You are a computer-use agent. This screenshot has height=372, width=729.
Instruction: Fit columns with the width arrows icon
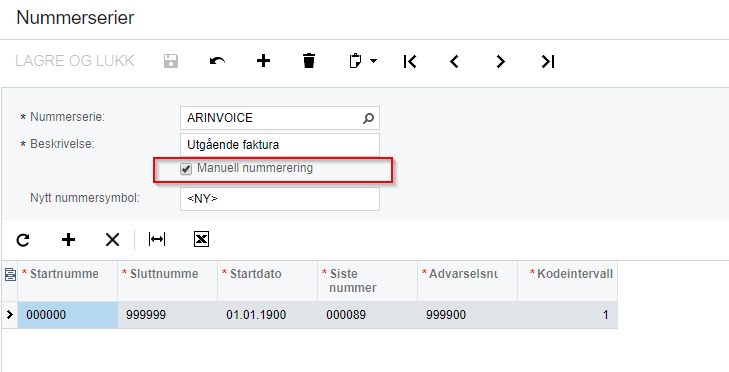157,239
